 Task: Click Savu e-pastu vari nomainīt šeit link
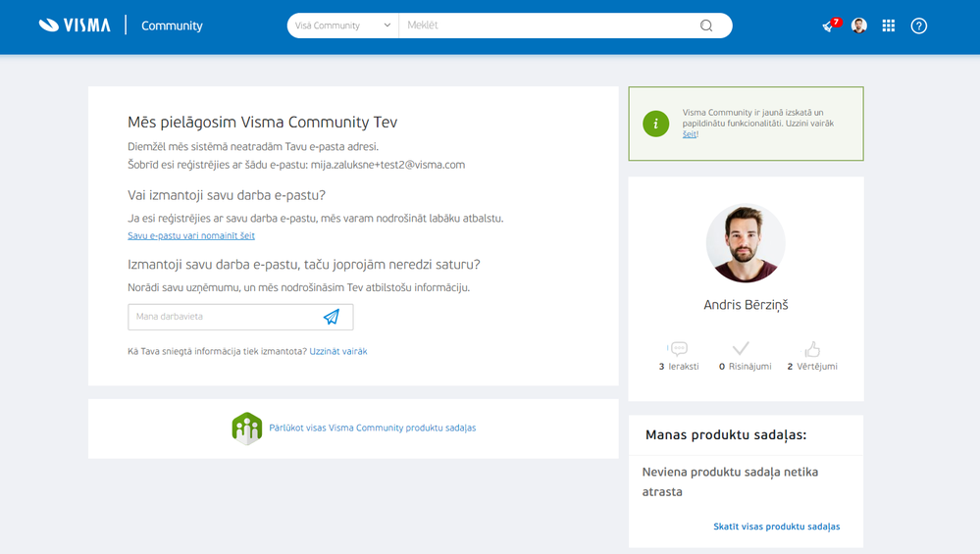pos(191,235)
